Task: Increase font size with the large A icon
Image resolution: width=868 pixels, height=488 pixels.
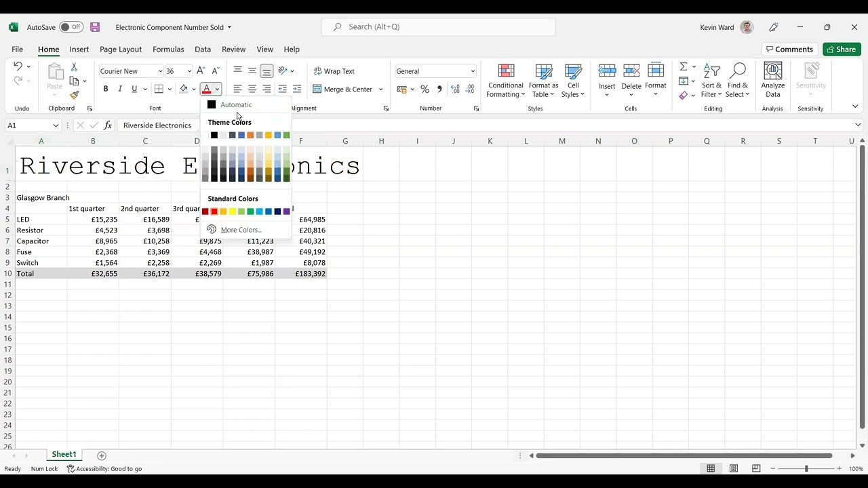Action: pos(201,71)
